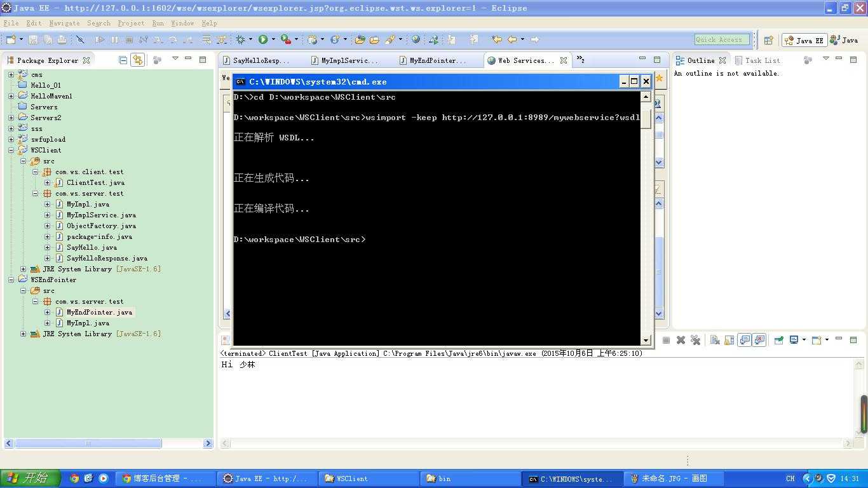Click the Back navigation arrow in toolbar
The height and width of the screenshot is (488, 868).
(512, 39)
